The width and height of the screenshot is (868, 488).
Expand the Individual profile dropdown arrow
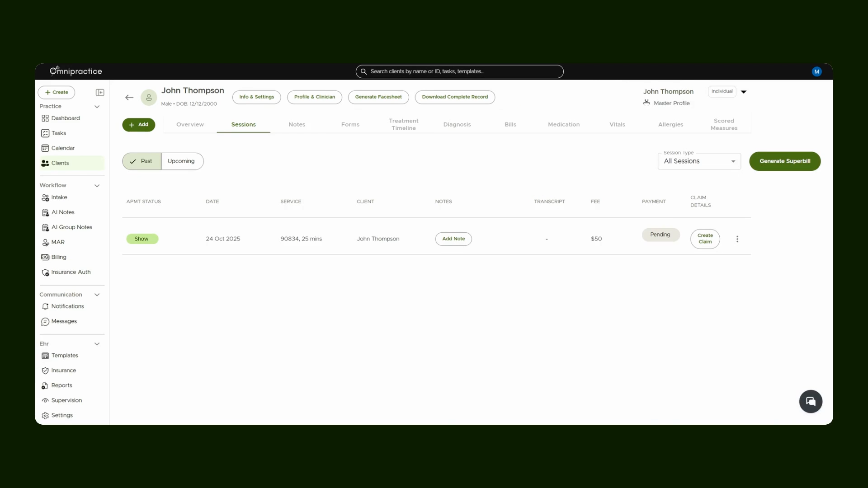click(x=744, y=92)
